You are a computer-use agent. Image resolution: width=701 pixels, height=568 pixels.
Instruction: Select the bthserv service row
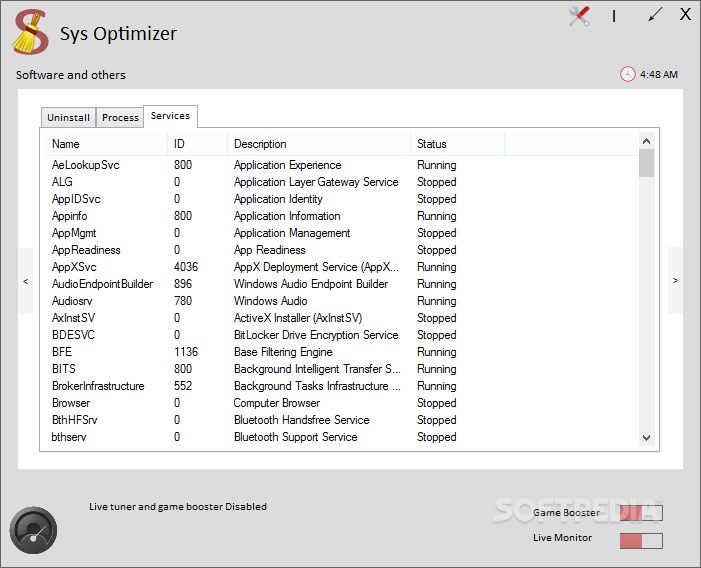[x=342, y=437]
